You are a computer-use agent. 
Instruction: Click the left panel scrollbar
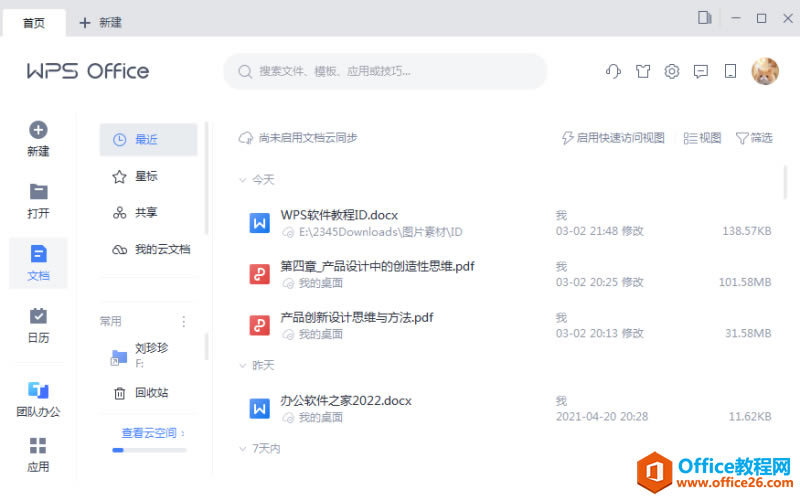point(207,178)
